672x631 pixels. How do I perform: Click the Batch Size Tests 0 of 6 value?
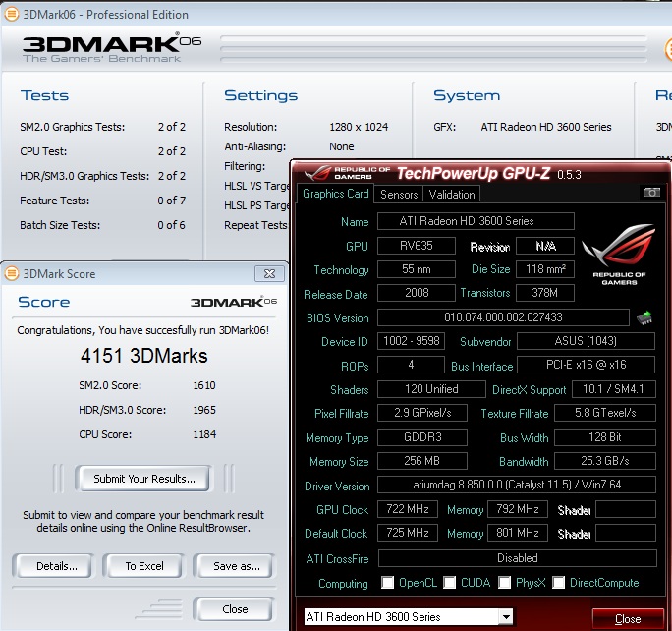(x=171, y=225)
